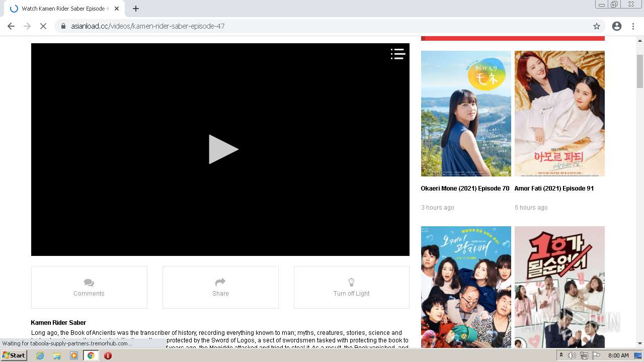Open the blue Korean drama cast poster
This screenshot has height=362, width=644.
click(x=466, y=287)
